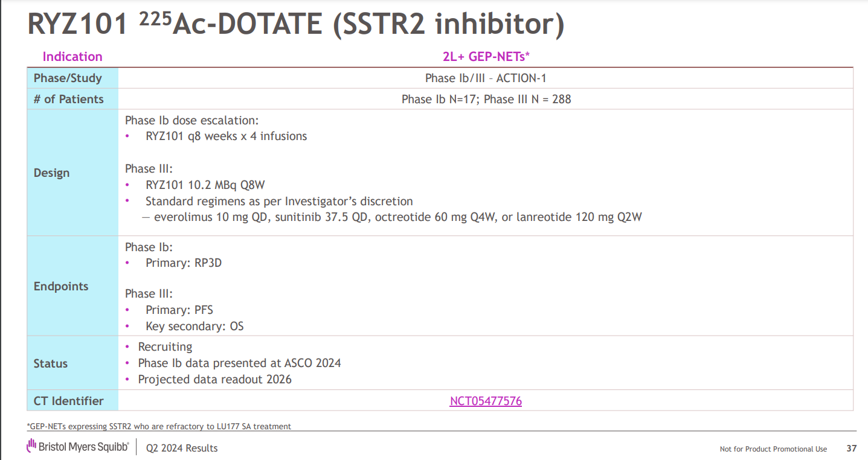868x460 pixels.
Task: Open the NCT05477576 trial link
Action: 486,401
